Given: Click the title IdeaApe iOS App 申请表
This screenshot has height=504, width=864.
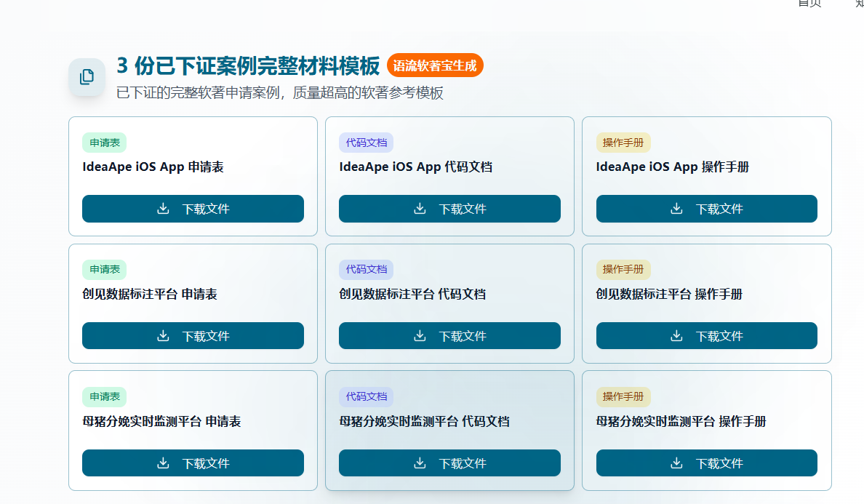Looking at the screenshot, I should [153, 167].
